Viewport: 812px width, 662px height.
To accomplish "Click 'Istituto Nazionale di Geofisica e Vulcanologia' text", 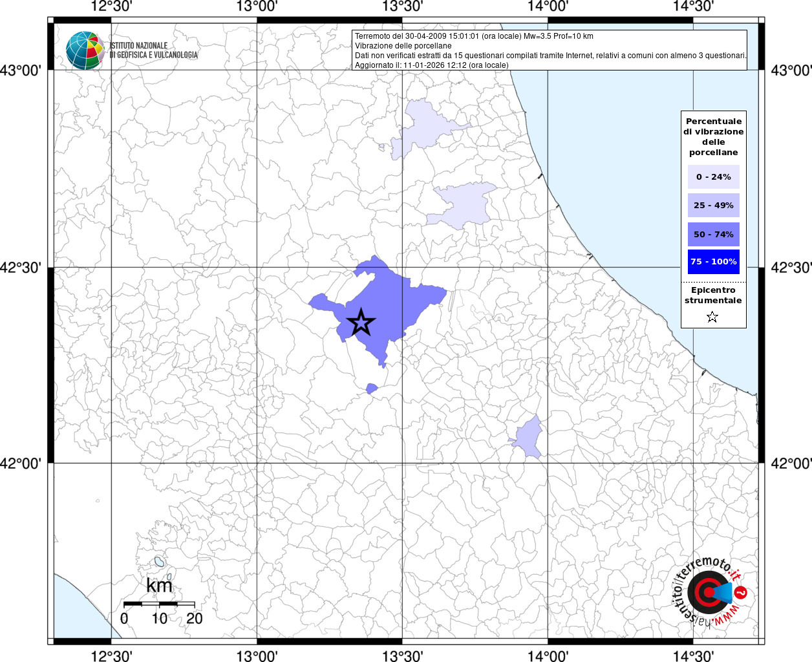I will point(154,50).
